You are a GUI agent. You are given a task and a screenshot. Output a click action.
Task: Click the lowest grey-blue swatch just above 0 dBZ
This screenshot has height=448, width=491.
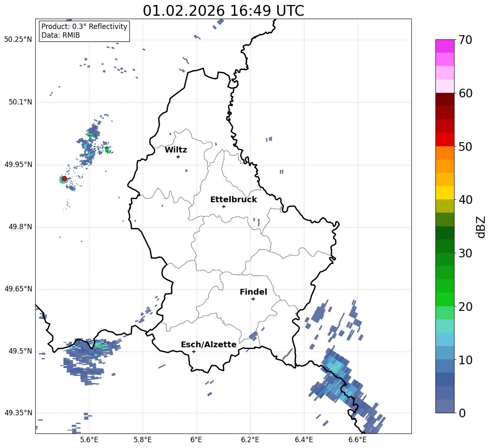[445, 406]
